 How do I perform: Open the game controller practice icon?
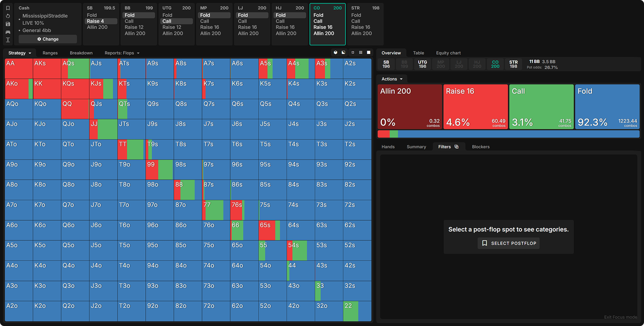(x=8, y=32)
